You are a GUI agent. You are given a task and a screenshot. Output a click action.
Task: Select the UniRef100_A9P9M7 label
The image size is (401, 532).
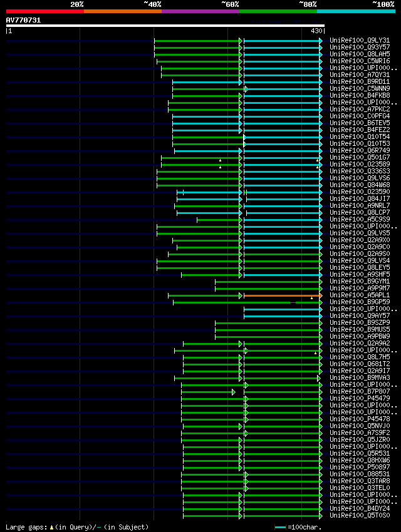(x=360, y=288)
